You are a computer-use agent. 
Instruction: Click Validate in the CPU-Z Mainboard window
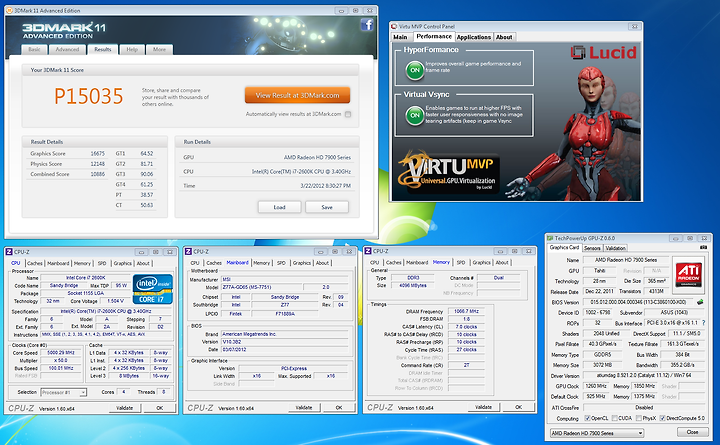pos(304,407)
